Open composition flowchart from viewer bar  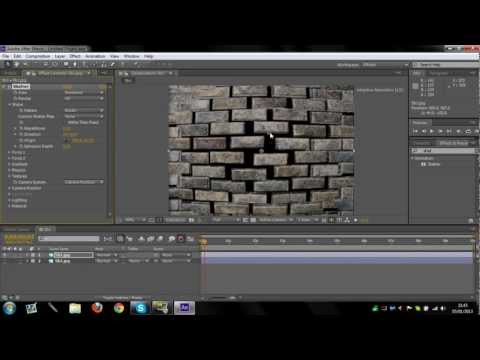pyautogui.click(x=348, y=220)
